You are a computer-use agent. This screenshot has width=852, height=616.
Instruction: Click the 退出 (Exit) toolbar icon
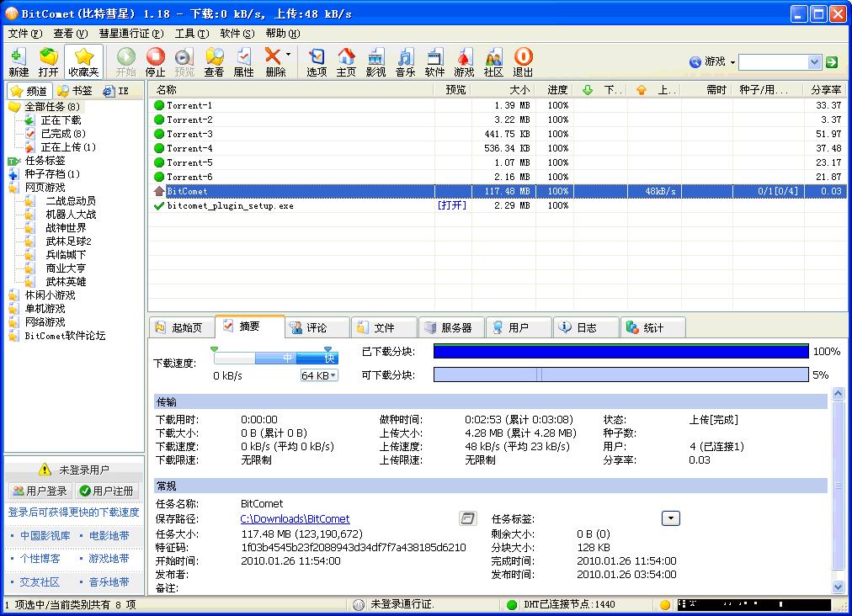[x=523, y=62]
